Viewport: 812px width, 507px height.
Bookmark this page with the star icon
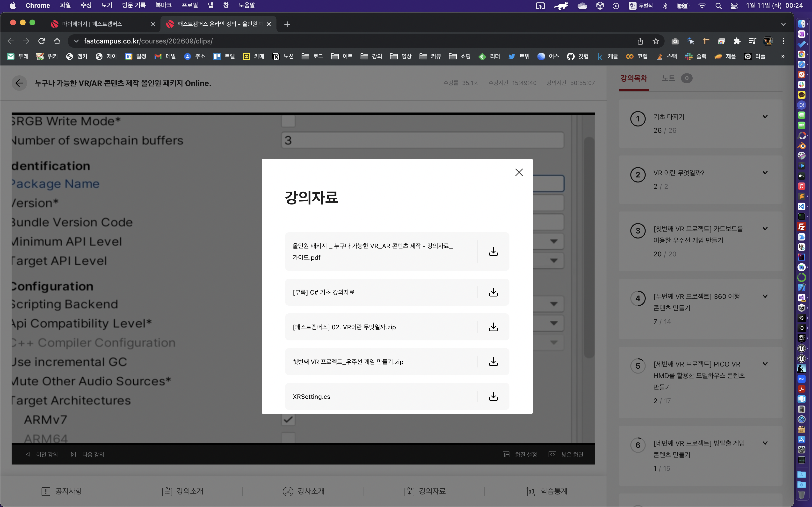click(x=656, y=41)
